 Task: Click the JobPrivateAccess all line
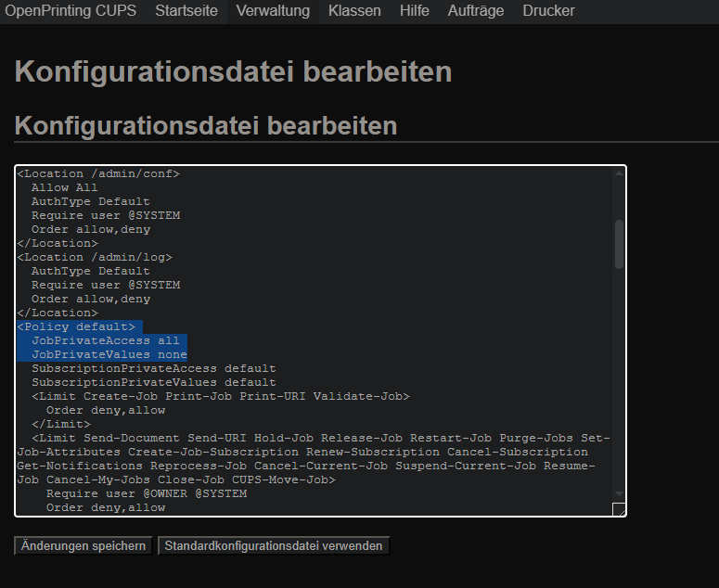click(x=105, y=340)
